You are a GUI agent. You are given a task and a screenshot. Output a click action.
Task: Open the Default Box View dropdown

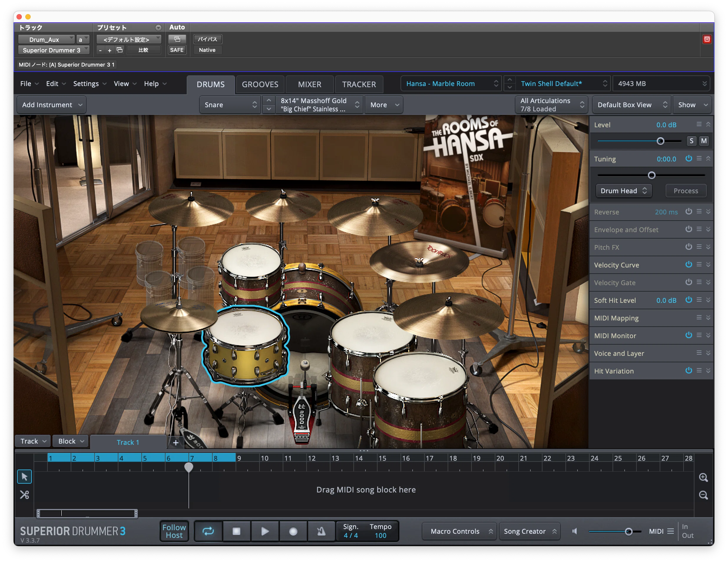tap(632, 105)
